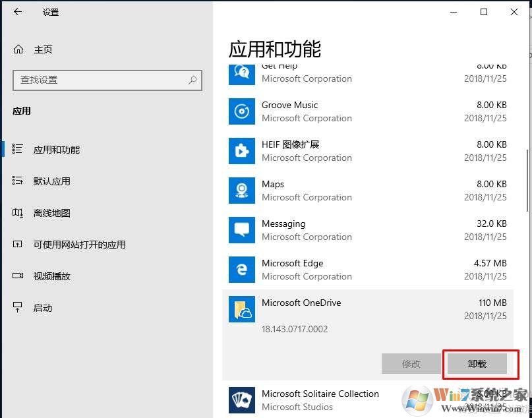The image size is (532, 418).
Task: Go back with the arrow icon
Action: click(18, 12)
